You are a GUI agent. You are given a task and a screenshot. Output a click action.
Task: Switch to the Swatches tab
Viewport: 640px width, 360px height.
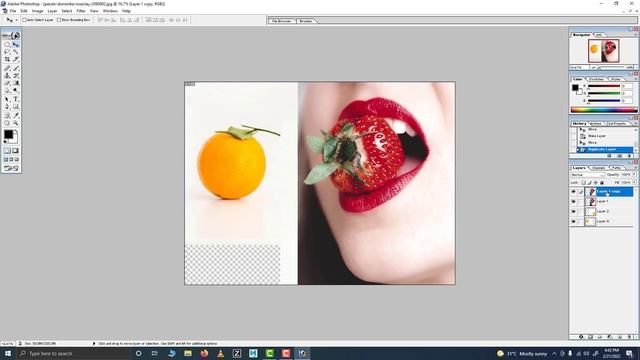596,79
